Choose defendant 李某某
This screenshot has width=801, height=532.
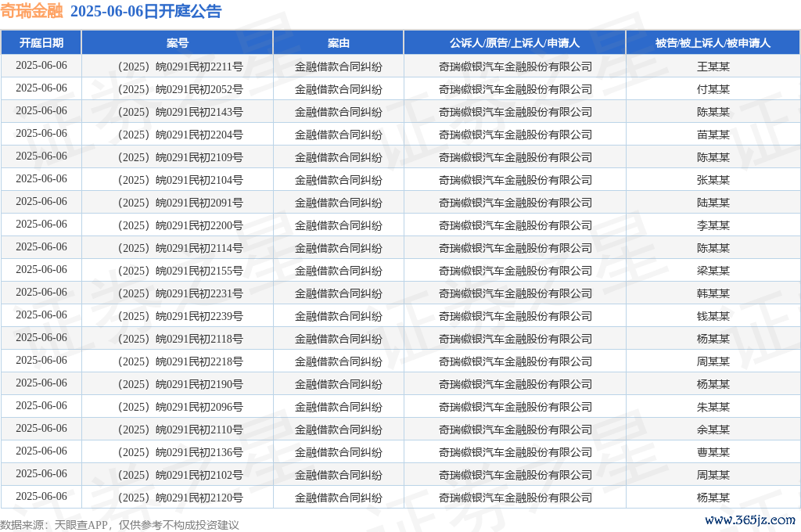(x=713, y=225)
